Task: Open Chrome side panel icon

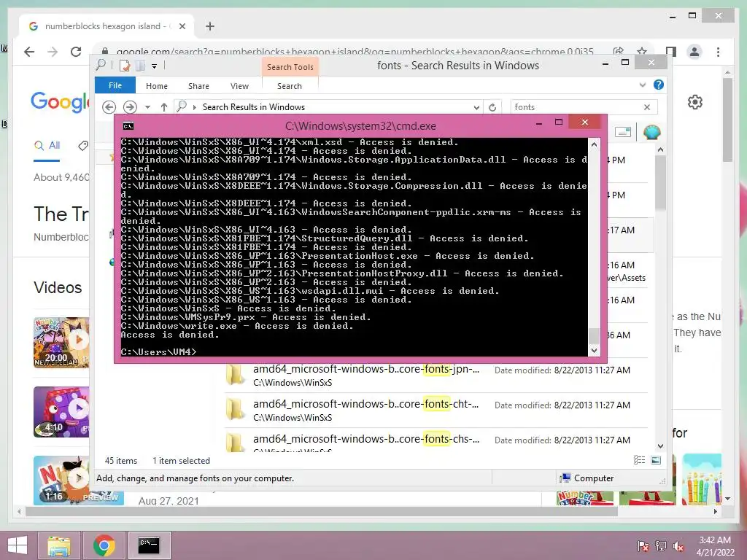Action: click(671, 52)
